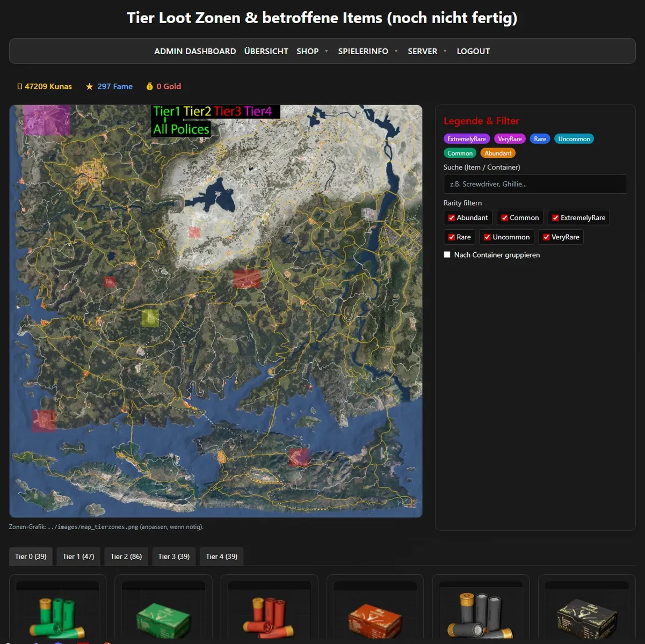Click the purple VeryRare legend badge
645x644 pixels.
[510, 139]
